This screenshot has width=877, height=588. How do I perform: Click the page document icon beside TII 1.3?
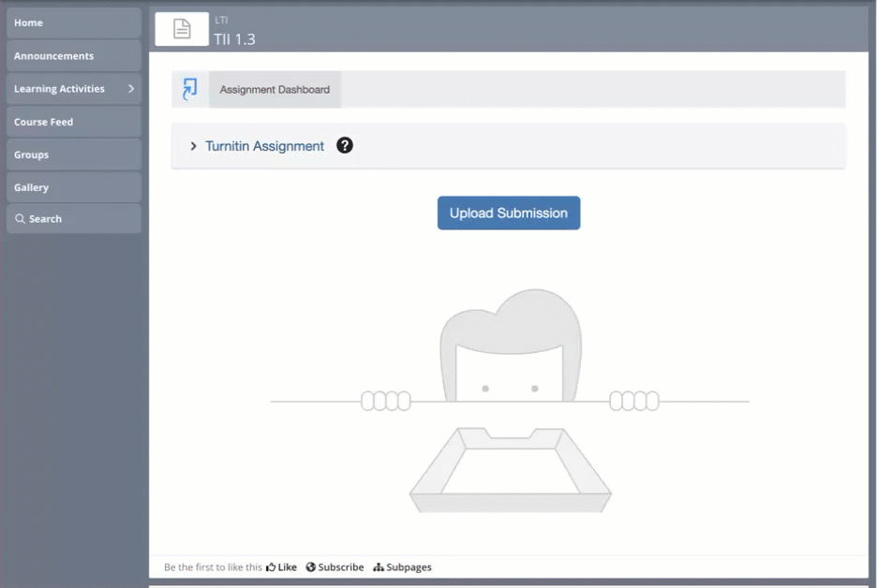coord(182,28)
